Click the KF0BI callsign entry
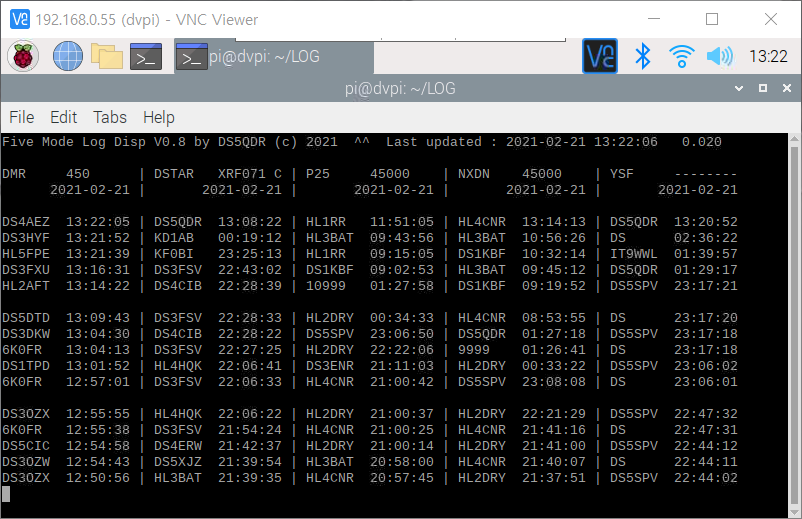The width and height of the screenshot is (802, 519). (174, 254)
